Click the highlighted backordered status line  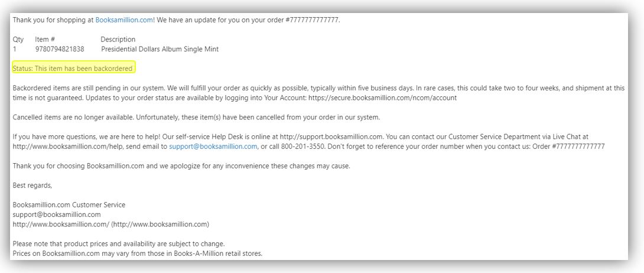point(73,69)
